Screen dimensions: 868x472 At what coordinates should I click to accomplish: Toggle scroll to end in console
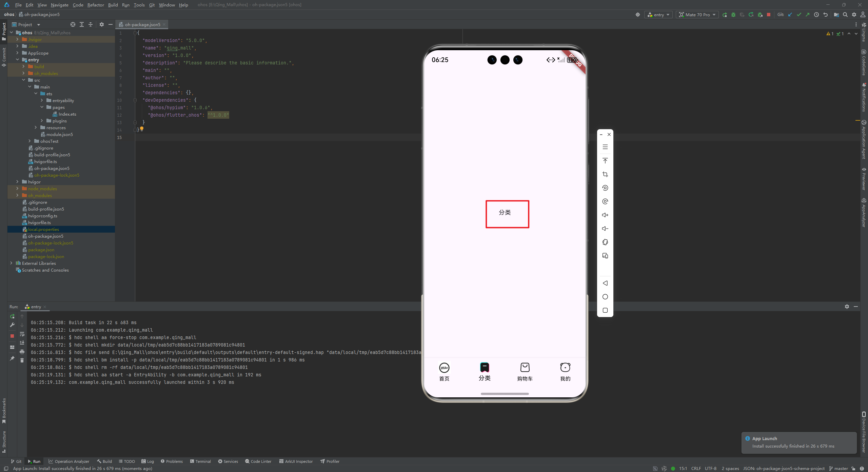click(x=22, y=343)
